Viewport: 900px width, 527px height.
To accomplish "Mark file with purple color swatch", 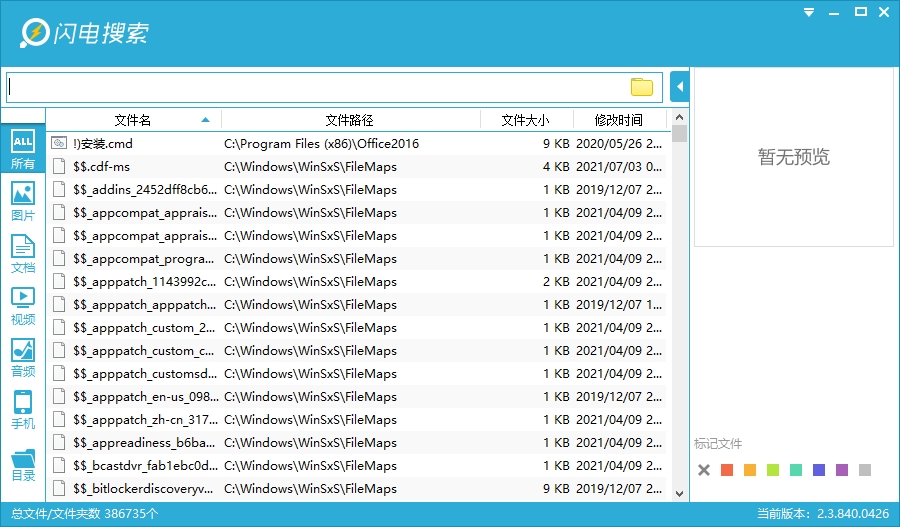I will point(842,470).
